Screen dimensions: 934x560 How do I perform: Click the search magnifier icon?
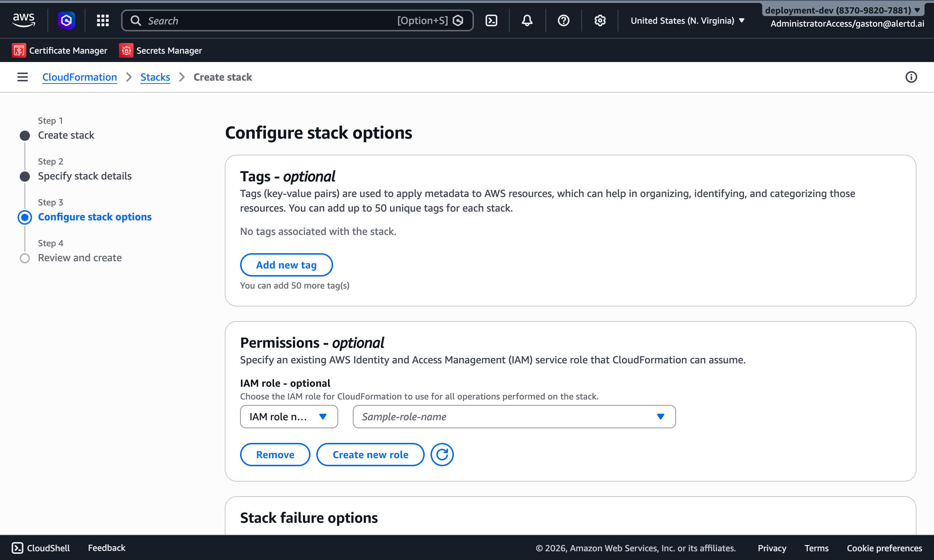click(136, 20)
